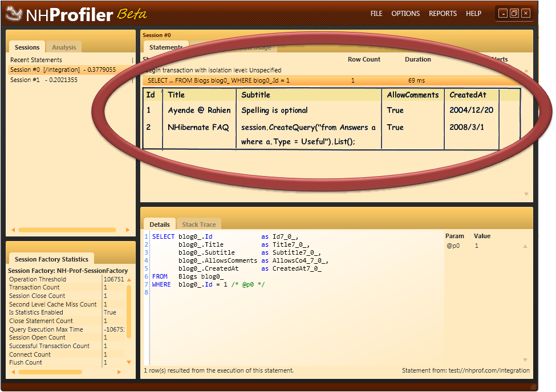Click the Ayende @ Rahien title cell

tap(199, 110)
